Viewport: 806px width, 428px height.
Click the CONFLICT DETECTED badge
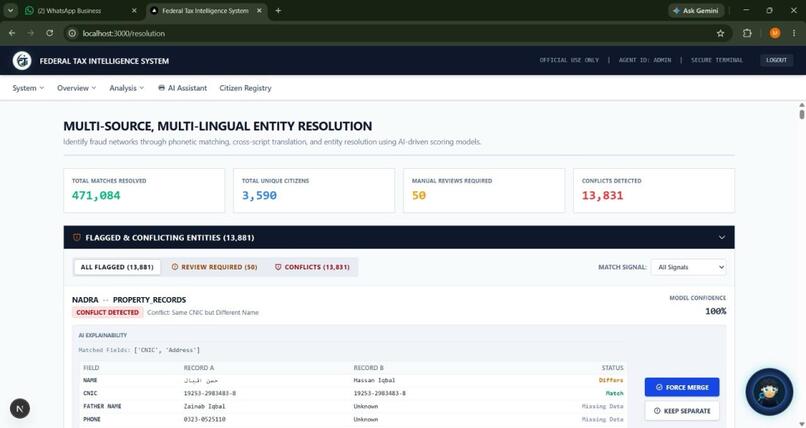pos(107,312)
